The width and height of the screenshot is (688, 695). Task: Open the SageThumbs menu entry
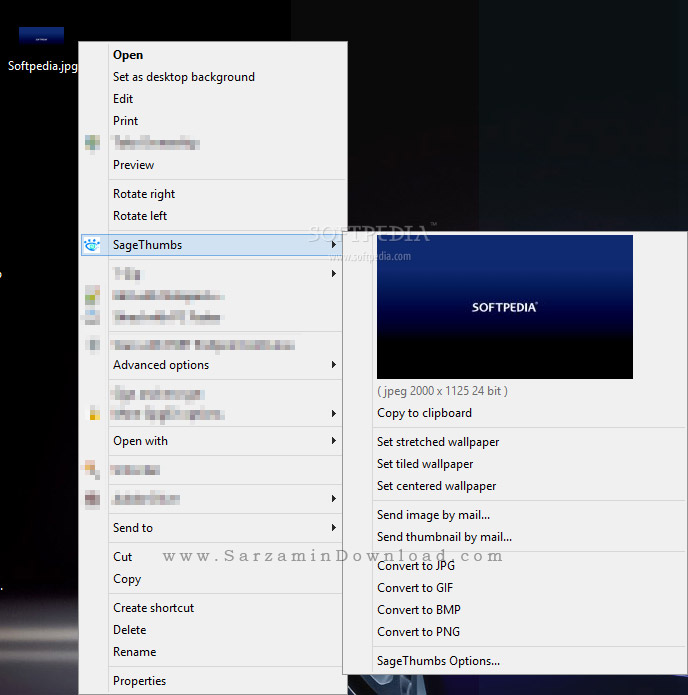click(x=213, y=245)
